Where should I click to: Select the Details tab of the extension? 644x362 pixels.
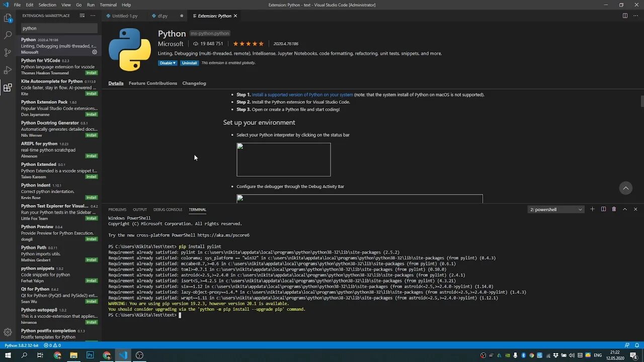116,83
